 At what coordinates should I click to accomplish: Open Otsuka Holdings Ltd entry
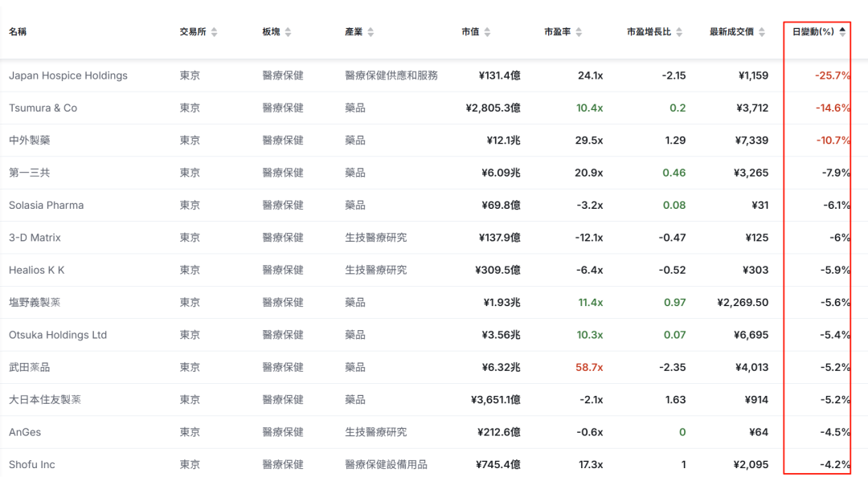(x=58, y=335)
